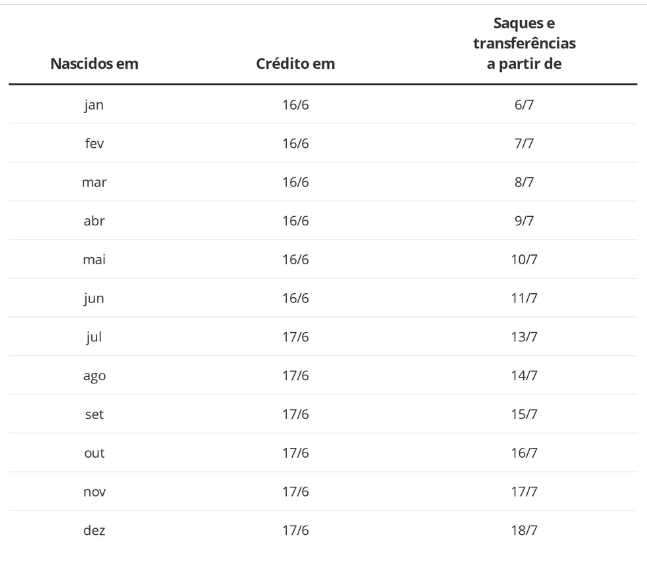Click the withdrawal date 10/7

[x=524, y=260]
